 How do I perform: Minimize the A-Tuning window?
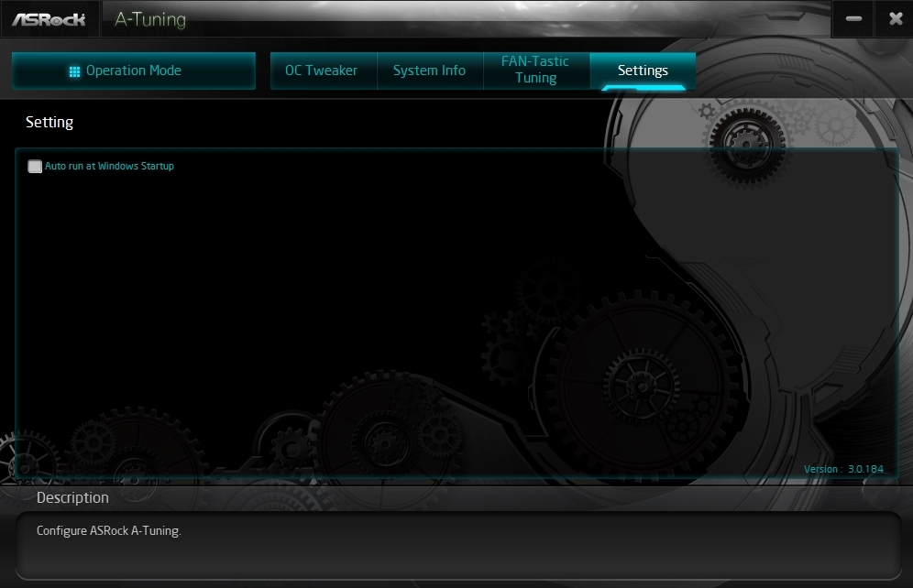pyautogui.click(x=853, y=19)
